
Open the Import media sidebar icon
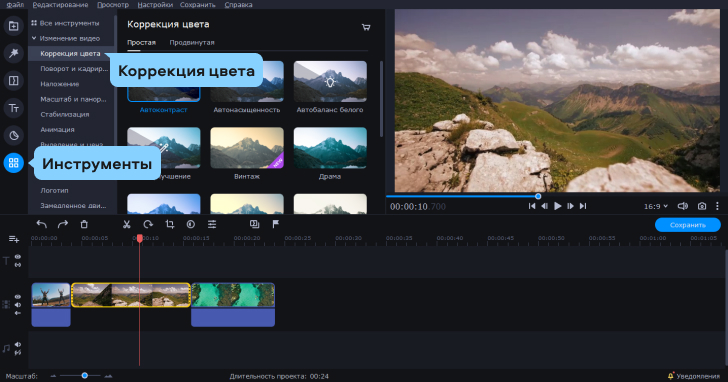click(13, 26)
